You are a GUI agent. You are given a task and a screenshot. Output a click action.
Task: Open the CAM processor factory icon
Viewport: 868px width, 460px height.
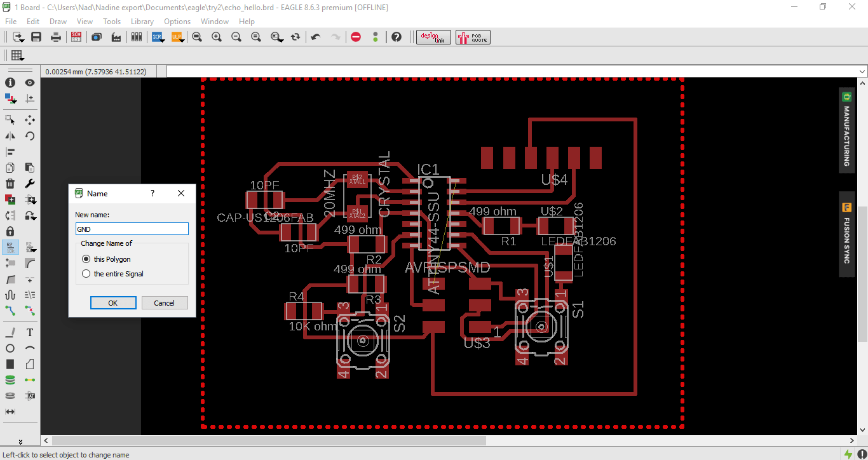point(116,37)
